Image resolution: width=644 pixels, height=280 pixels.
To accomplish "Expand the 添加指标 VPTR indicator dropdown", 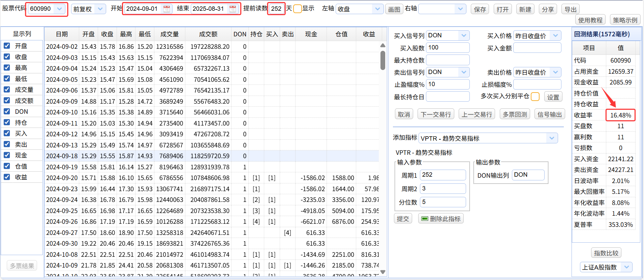I will (x=551, y=138).
